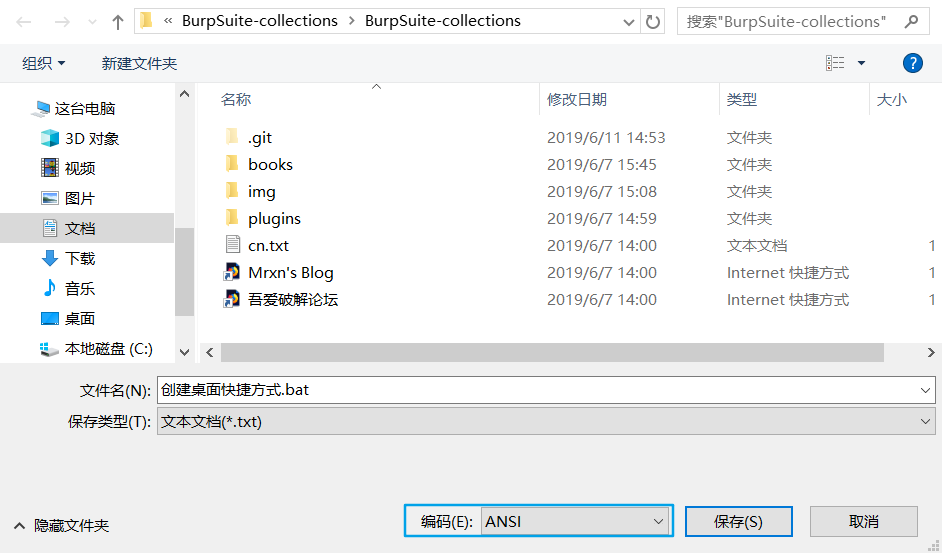Click the .git folder icon

(x=232, y=137)
